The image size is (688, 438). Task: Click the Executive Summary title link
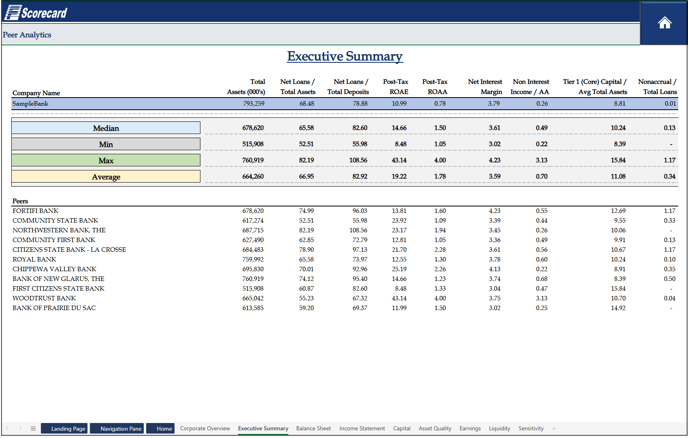coord(344,57)
